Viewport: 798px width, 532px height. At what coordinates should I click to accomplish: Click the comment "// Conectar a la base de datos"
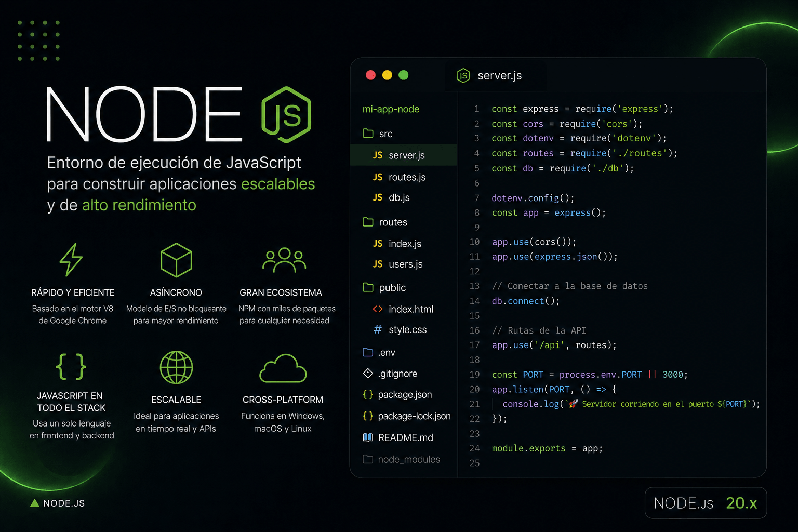click(x=570, y=286)
